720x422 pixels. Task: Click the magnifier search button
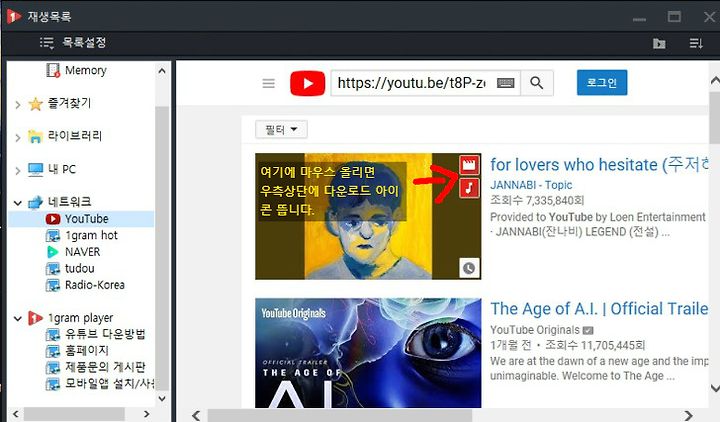[x=537, y=83]
